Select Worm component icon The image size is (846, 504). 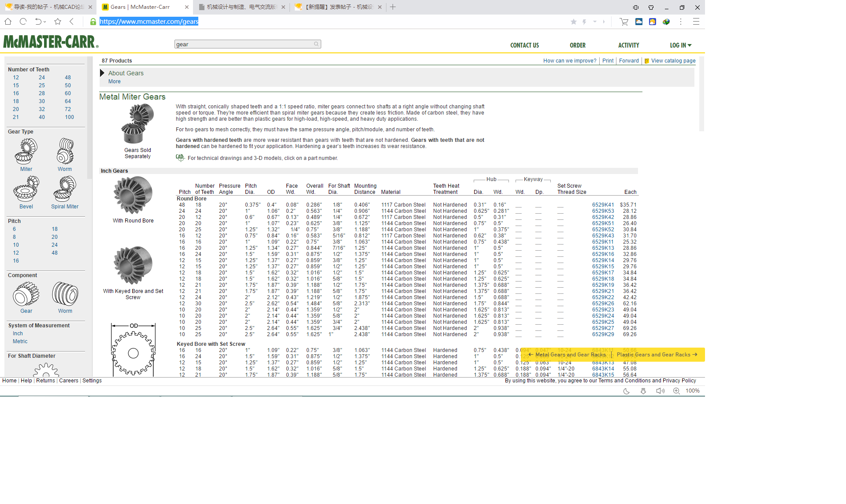click(x=65, y=294)
